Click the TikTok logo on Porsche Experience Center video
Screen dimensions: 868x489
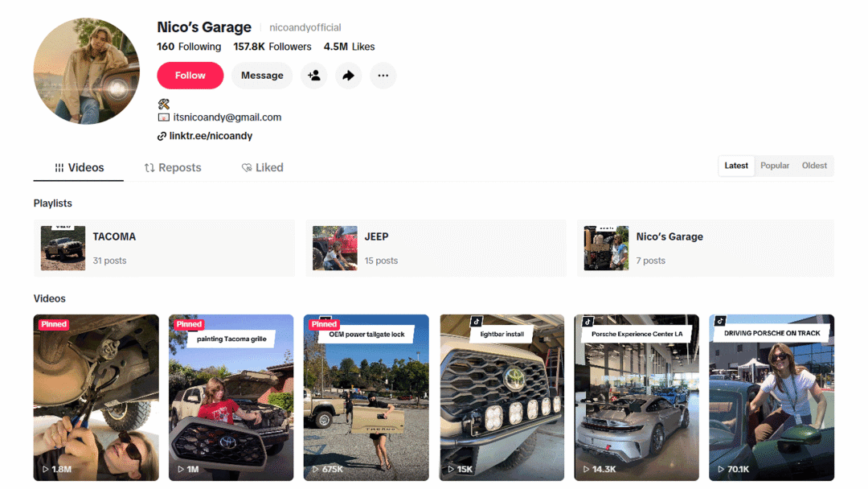[x=588, y=321]
